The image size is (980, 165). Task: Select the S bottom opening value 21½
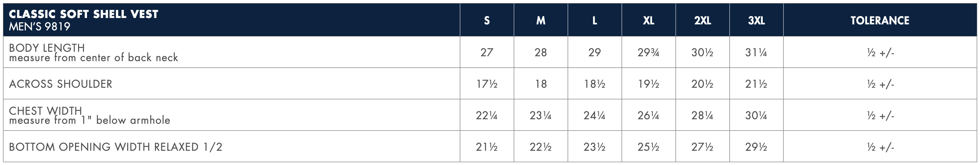(487, 147)
